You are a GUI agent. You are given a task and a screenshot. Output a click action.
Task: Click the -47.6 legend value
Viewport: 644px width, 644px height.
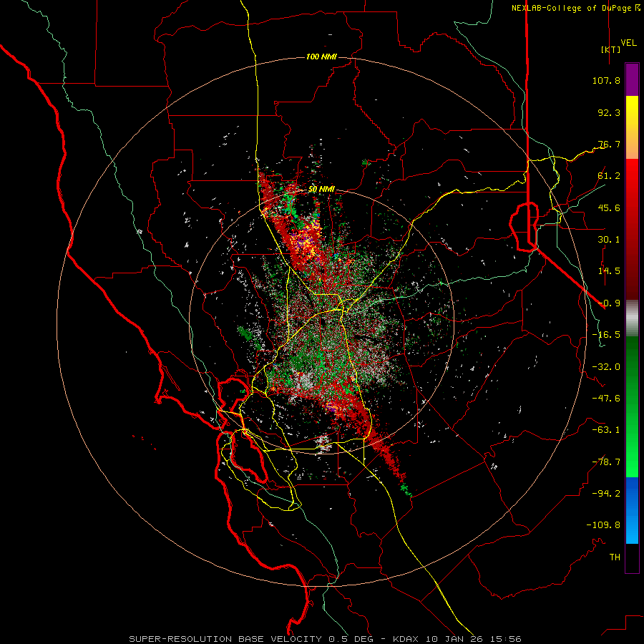[606, 399]
